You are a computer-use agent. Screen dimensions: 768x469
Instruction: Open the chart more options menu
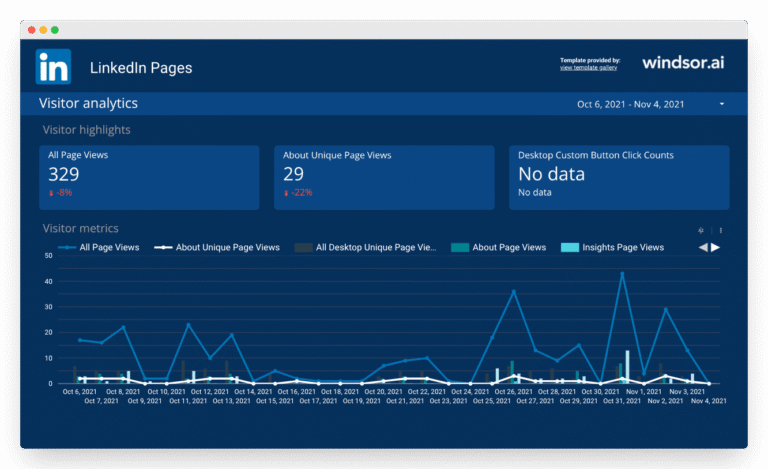[720, 230]
